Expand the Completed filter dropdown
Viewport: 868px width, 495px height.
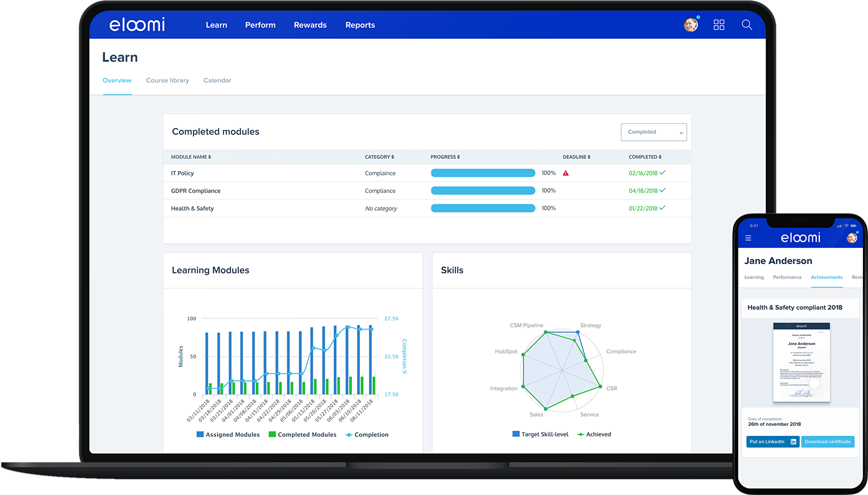coord(654,132)
